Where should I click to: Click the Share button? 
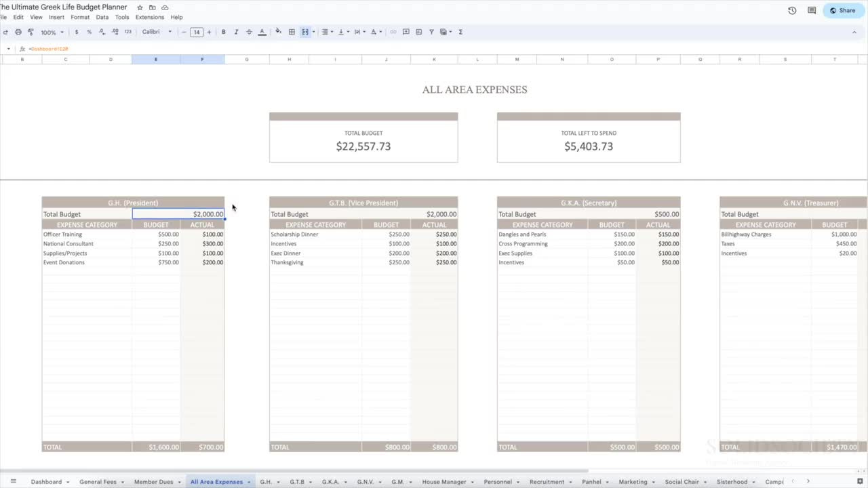843,10
